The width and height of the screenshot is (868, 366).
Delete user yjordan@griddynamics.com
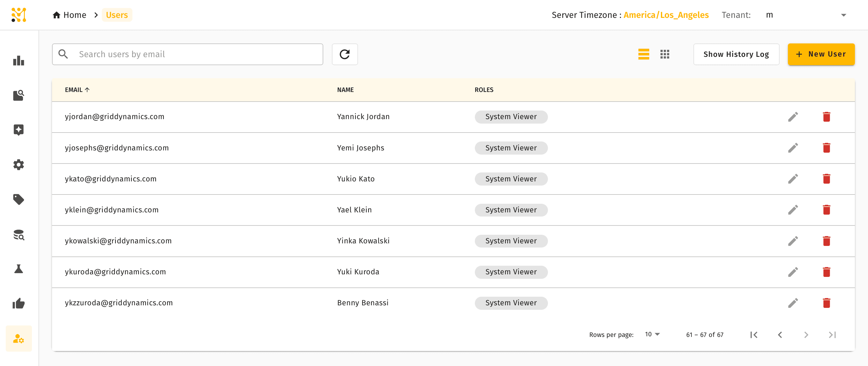(827, 117)
